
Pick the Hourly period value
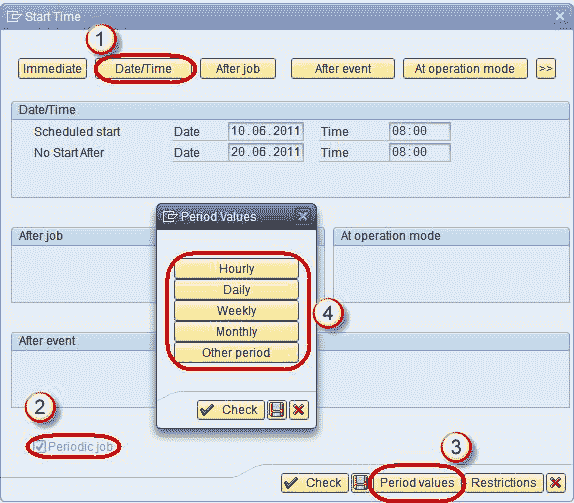236,269
